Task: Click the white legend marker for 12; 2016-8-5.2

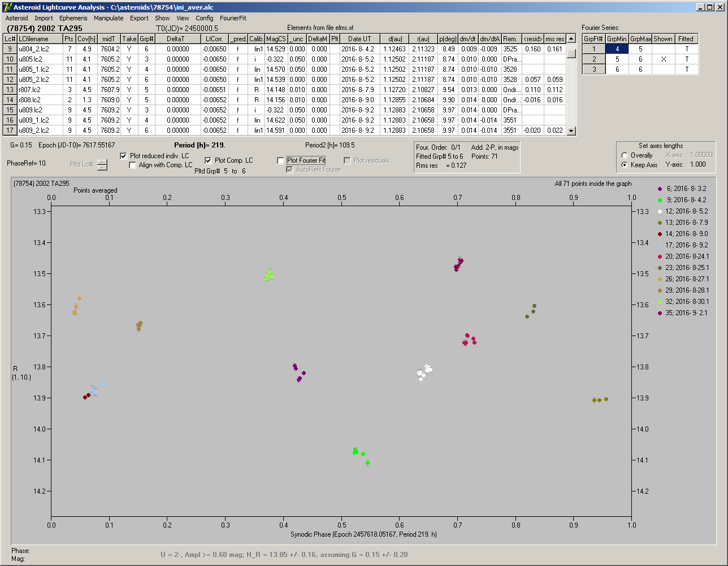Action: tap(660, 211)
